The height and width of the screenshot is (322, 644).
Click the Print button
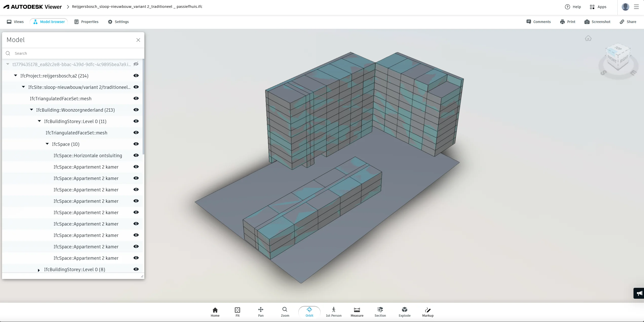[x=568, y=22]
